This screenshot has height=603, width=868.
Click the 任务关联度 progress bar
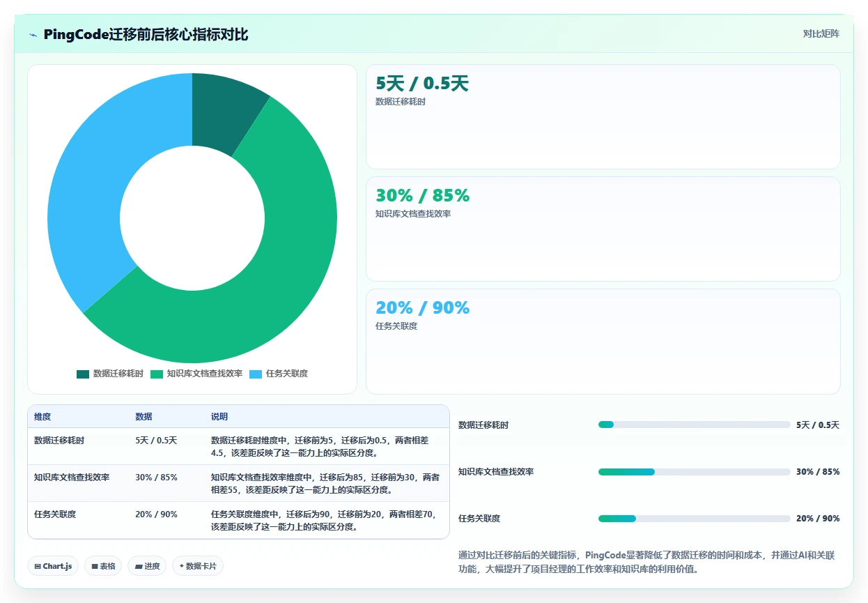(694, 519)
